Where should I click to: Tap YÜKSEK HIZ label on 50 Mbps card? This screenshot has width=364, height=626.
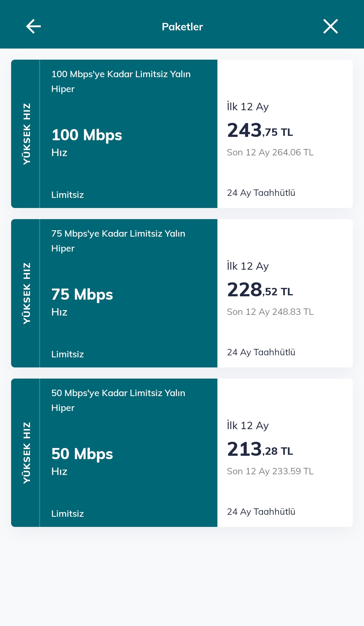[x=26, y=453]
